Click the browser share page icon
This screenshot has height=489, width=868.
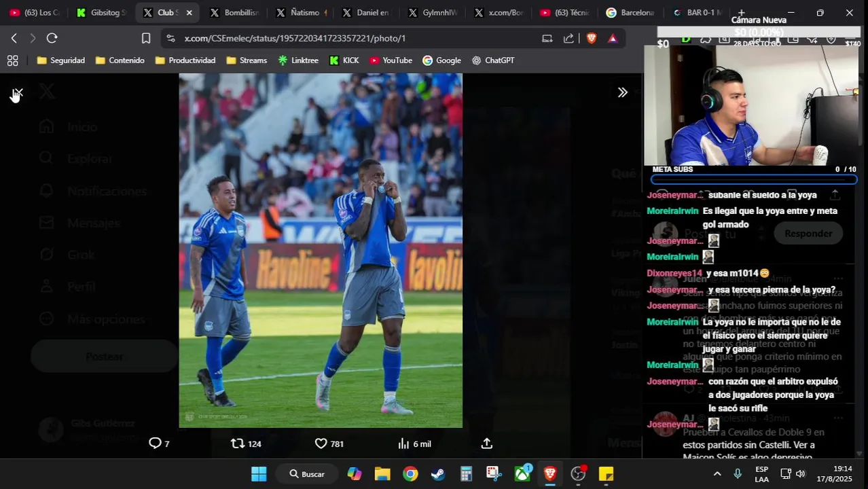[568, 38]
